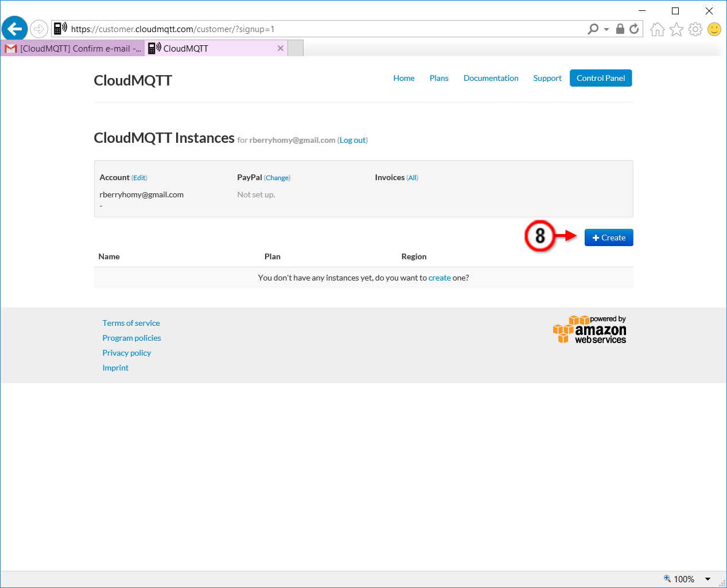Click the Plan column header

(273, 256)
